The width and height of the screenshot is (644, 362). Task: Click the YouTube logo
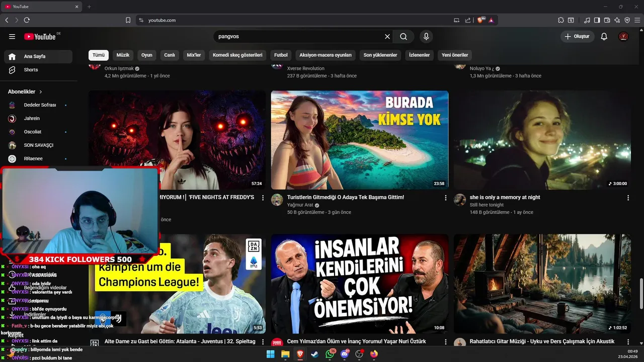[x=40, y=37]
